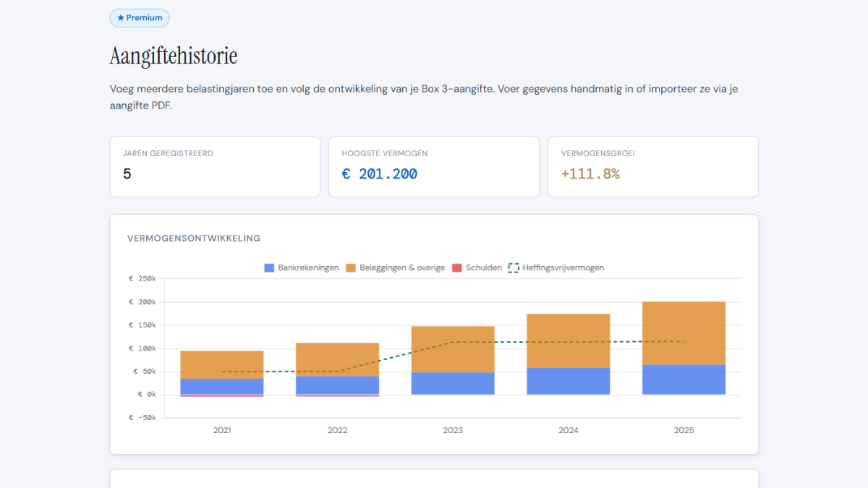Select orange Beleggingen bar for 2022

[x=337, y=359]
